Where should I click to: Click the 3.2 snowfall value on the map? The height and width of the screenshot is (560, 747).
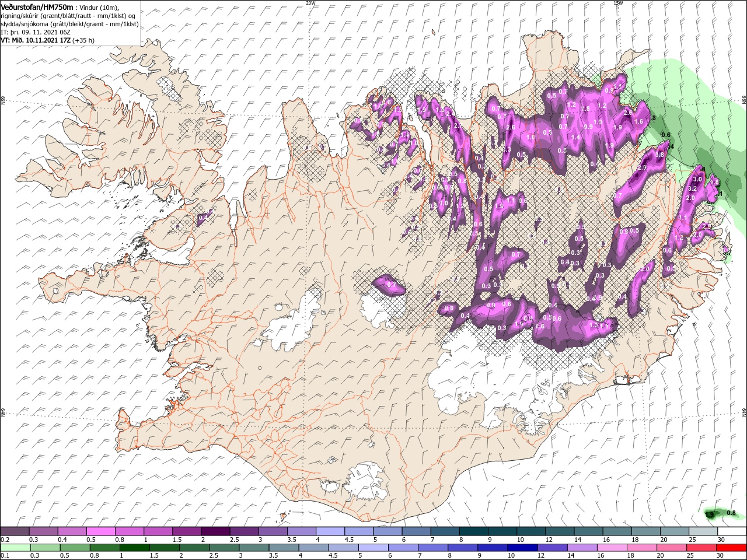point(693,189)
